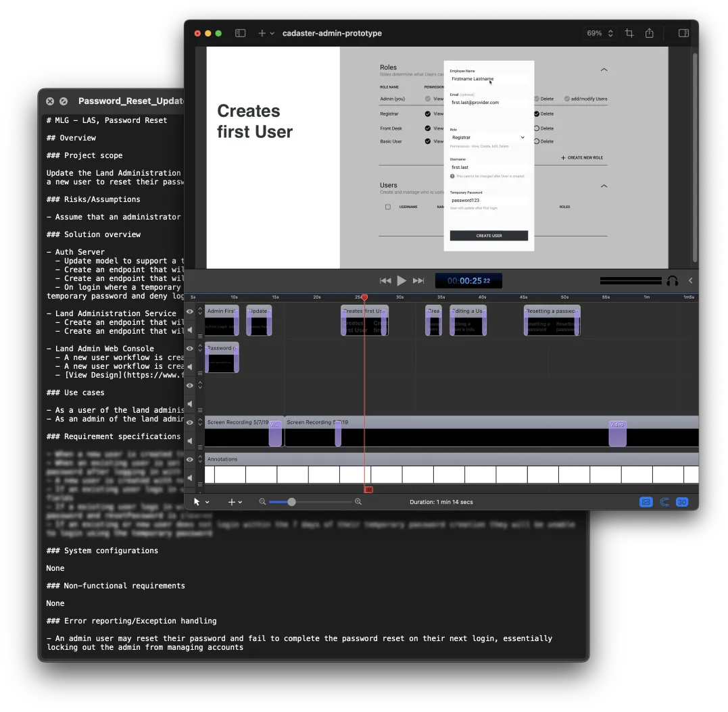Click the 69% zoom stepper arrows
This screenshot has height=712, width=728.
click(610, 32)
